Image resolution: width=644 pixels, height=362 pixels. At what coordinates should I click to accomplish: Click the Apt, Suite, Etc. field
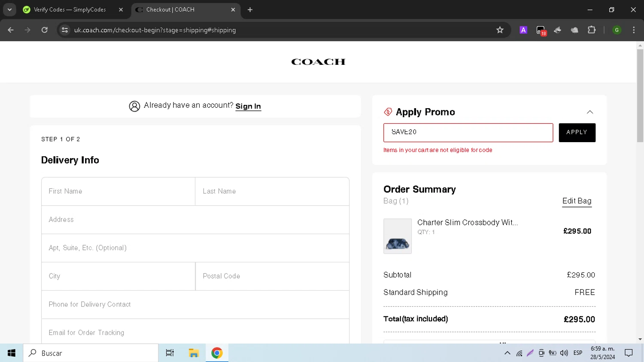pos(195,248)
